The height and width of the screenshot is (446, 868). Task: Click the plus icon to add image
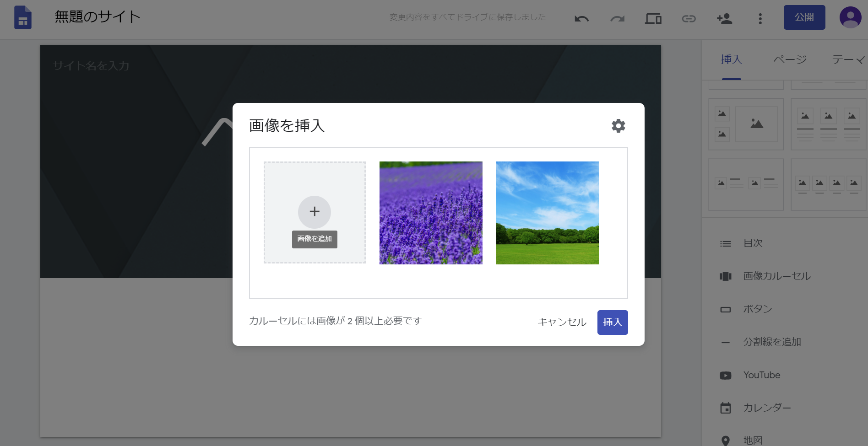click(315, 212)
